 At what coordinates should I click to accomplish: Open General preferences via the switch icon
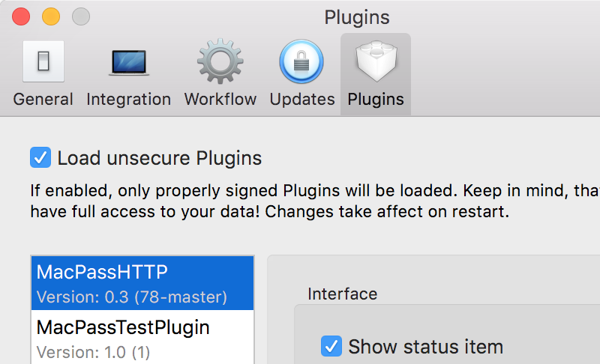pyautogui.click(x=43, y=61)
